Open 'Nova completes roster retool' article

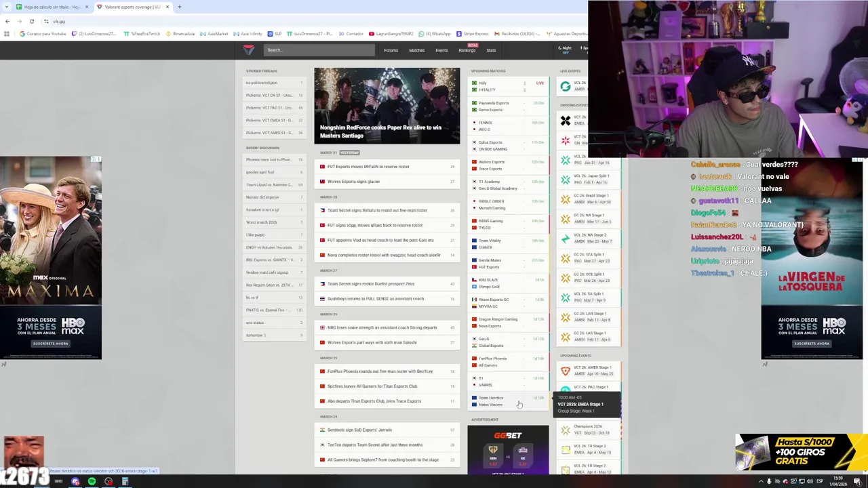click(x=387, y=255)
